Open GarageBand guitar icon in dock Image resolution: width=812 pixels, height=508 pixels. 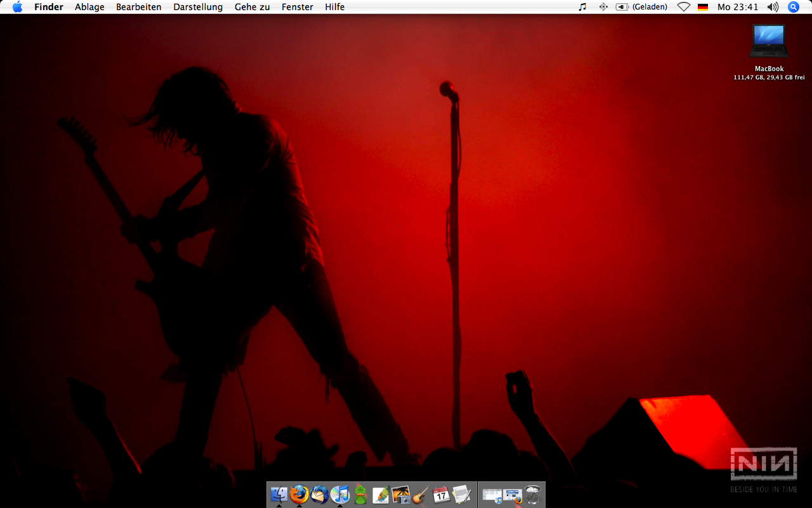pyautogui.click(x=421, y=494)
